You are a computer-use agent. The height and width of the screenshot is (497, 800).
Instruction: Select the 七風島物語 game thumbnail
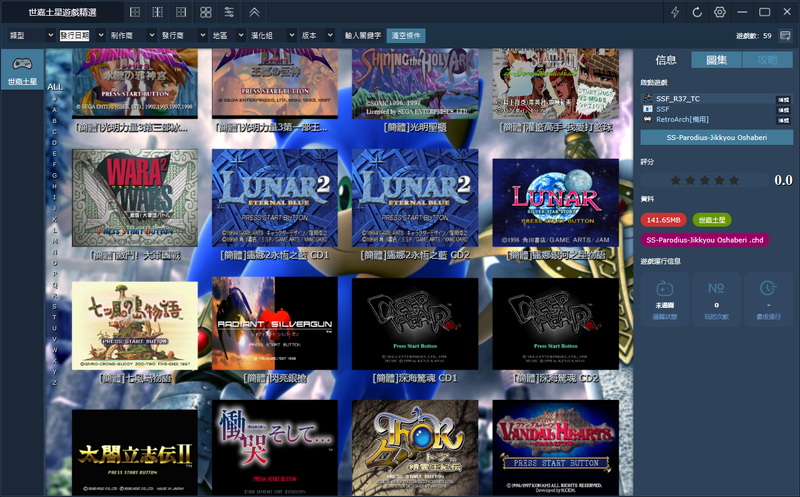[135, 326]
